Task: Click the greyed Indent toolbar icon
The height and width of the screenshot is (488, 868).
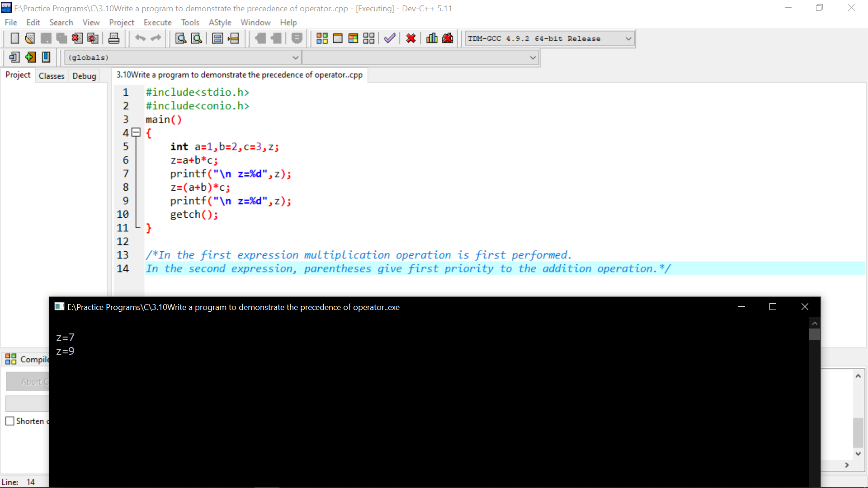Action: 276,38
